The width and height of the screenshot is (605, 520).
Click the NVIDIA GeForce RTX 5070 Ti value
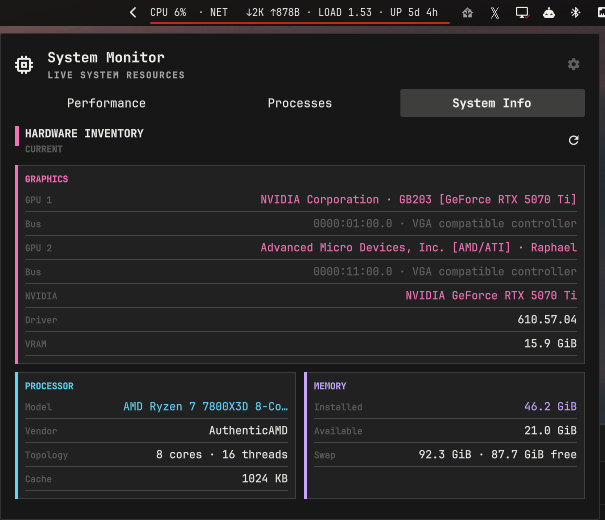tap(491, 295)
